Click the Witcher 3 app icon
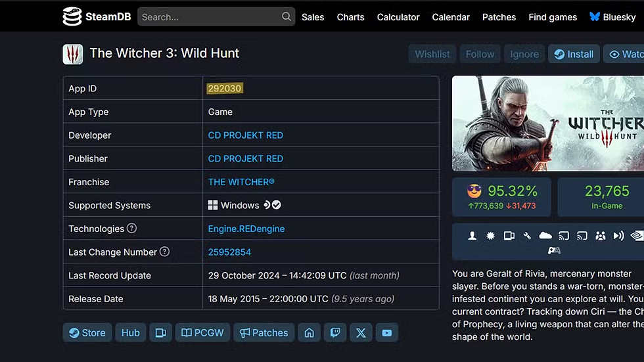Image resolution: width=644 pixels, height=362 pixels. click(73, 54)
